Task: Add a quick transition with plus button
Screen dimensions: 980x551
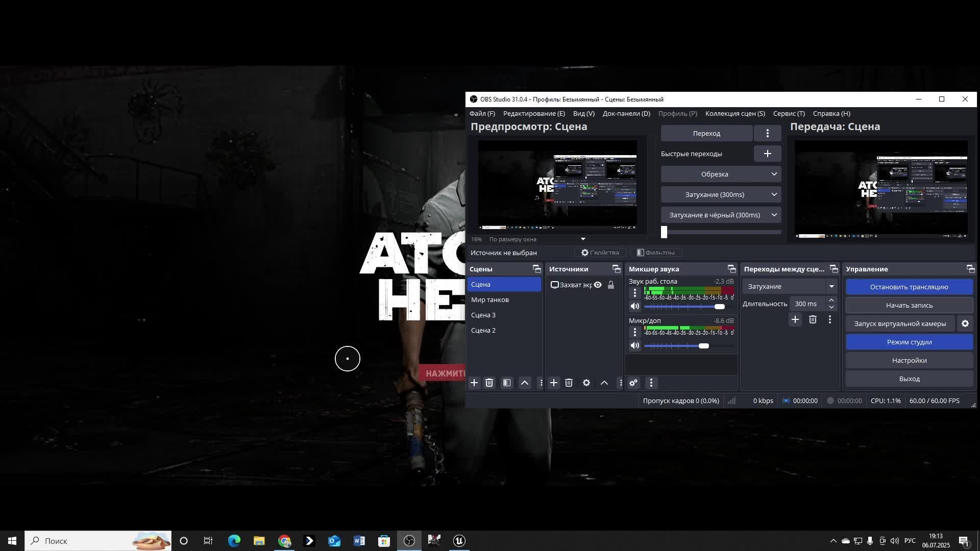Action: (767, 154)
